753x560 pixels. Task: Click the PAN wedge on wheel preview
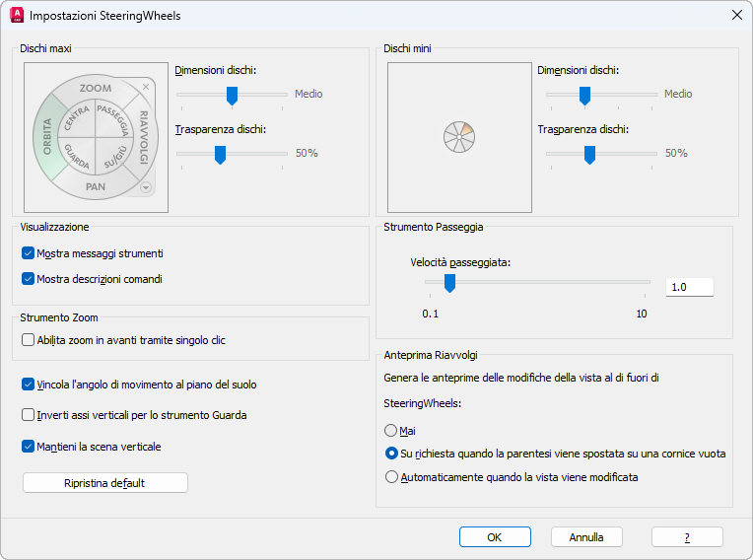point(96,185)
